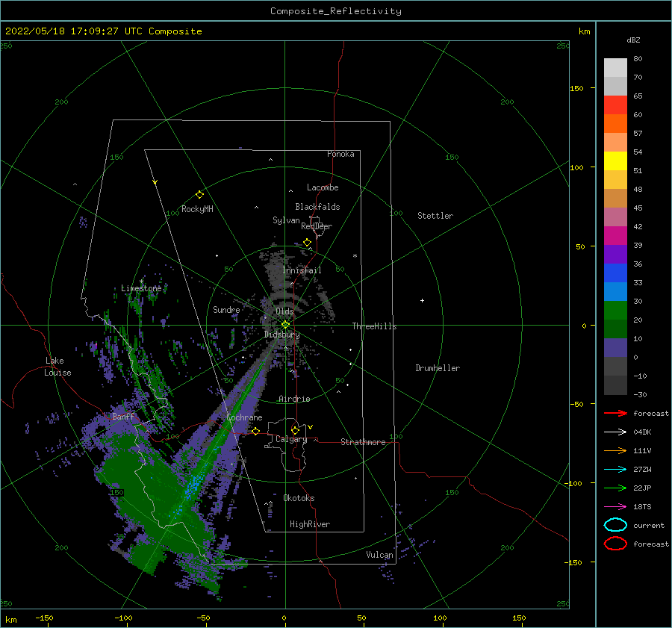Screen dimensions: 672x628
Task: Select the cyan 27ZW arrow
Action: tap(615, 470)
